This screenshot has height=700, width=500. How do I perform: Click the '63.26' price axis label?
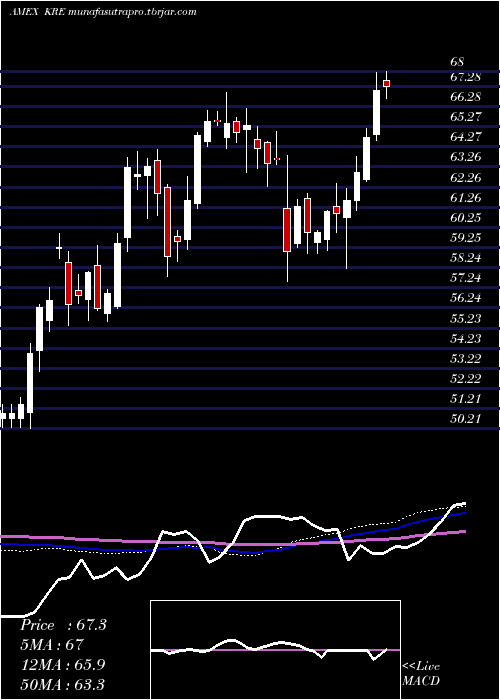pos(466,157)
